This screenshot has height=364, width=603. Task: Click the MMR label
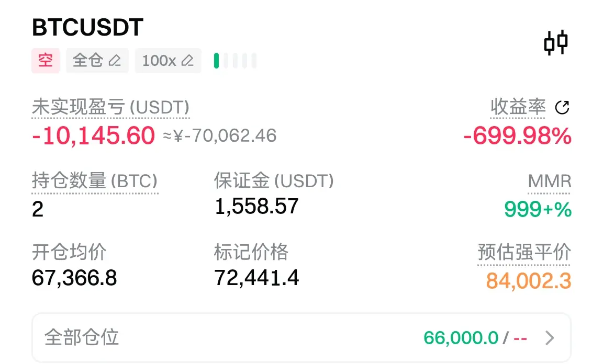[x=549, y=181]
